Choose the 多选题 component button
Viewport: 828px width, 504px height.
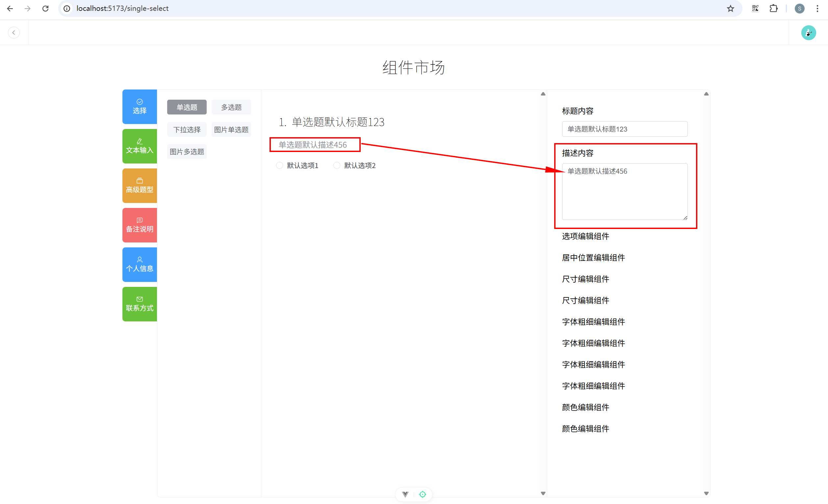231,107
